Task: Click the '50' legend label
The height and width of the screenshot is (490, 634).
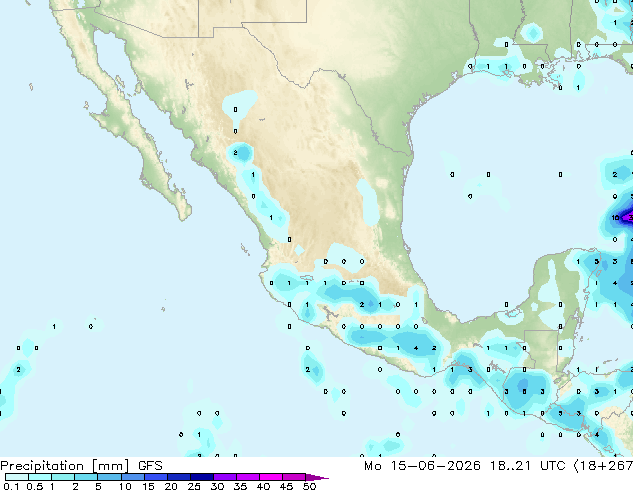Action: (309, 486)
